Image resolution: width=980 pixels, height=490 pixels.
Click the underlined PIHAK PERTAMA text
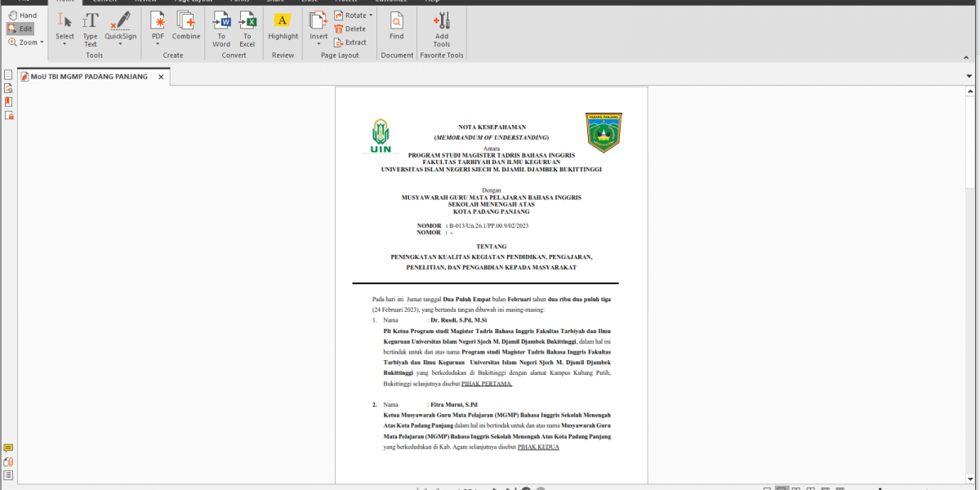pyautogui.click(x=487, y=384)
